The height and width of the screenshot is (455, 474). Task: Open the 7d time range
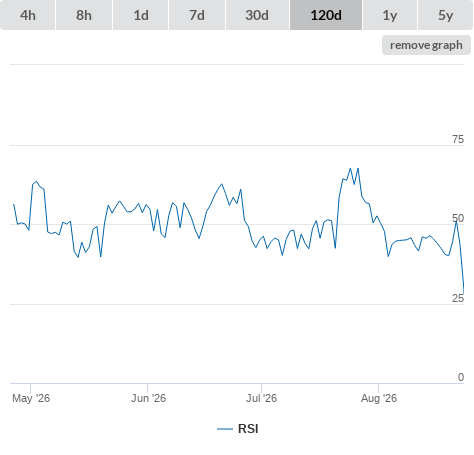pos(197,15)
